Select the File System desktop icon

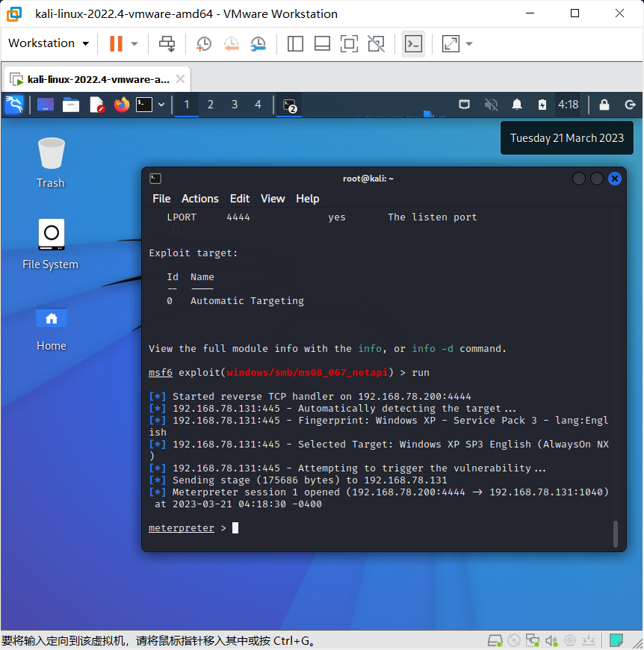pyautogui.click(x=51, y=244)
